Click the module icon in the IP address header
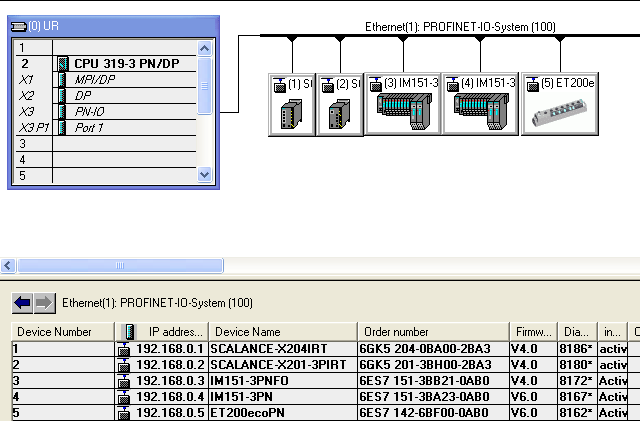The image size is (640, 421). point(130,332)
